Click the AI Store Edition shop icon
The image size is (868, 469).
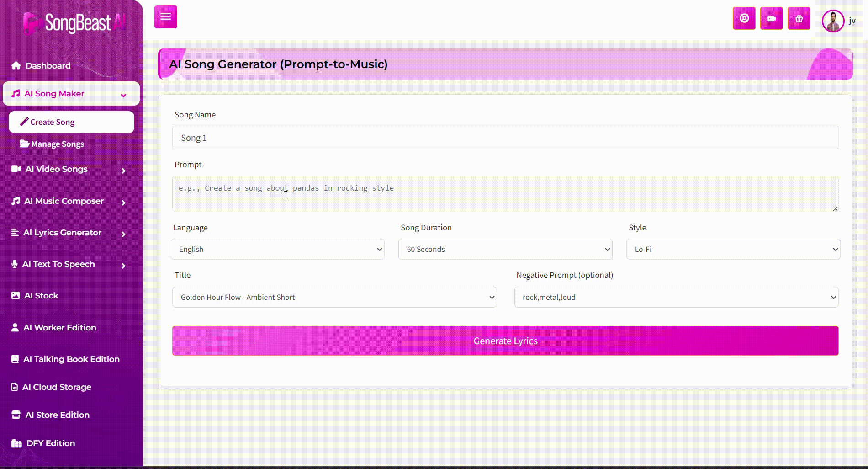(16, 415)
